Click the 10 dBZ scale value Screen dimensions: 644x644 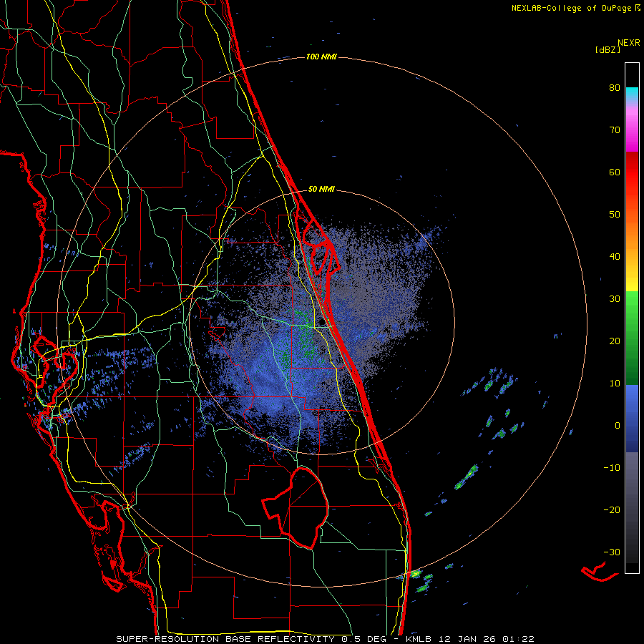pos(615,384)
